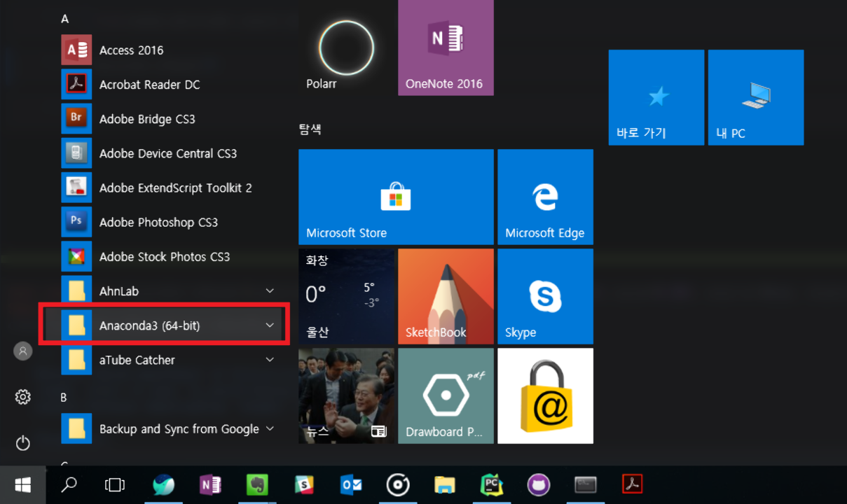
Task: Open taskbar Search magnifier
Action: (69, 484)
